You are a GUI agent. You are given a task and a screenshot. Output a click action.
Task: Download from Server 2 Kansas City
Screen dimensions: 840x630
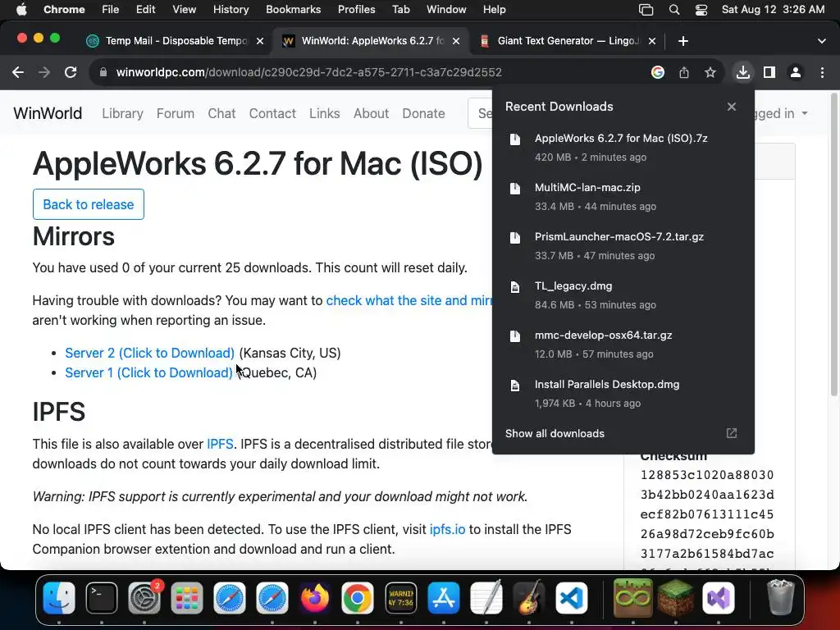(x=149, y=353)
